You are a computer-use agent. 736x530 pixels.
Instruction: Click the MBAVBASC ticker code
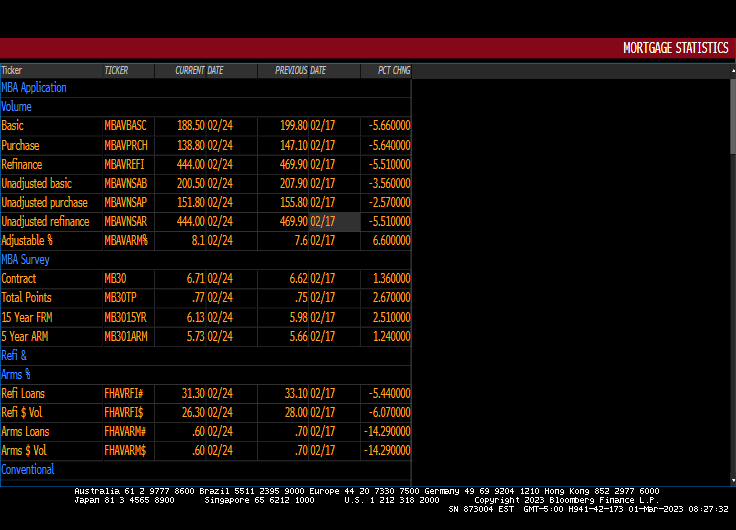[x=125, y=126]
